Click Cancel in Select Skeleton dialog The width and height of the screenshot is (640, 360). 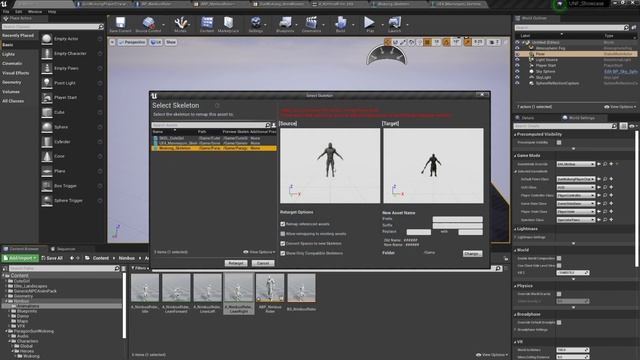tap(262, 263)
